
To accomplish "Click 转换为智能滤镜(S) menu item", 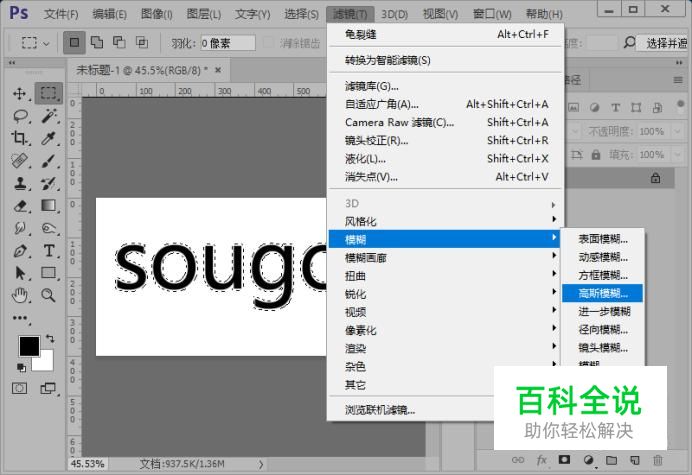I will click(x=446, y=60).
